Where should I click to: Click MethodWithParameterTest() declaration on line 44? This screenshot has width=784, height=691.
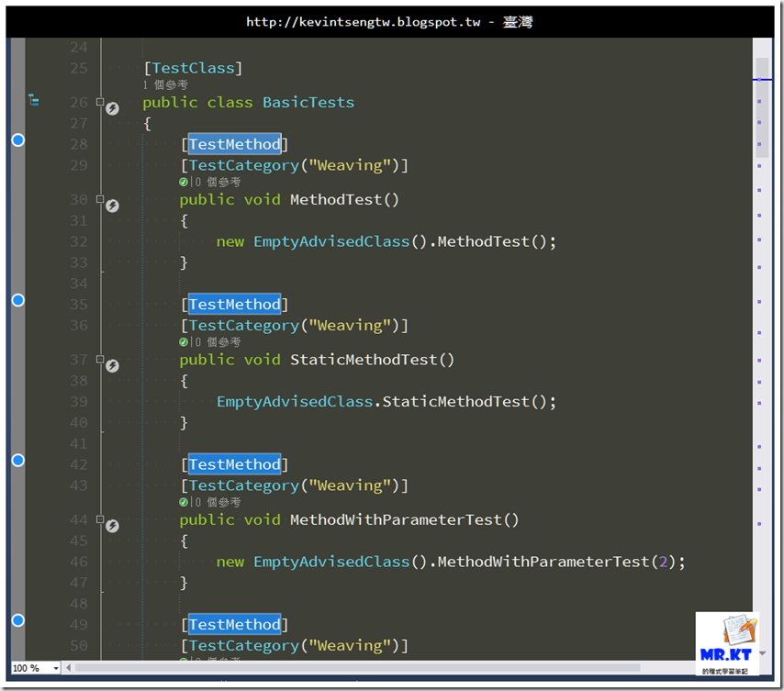click(x=405, y=519)
